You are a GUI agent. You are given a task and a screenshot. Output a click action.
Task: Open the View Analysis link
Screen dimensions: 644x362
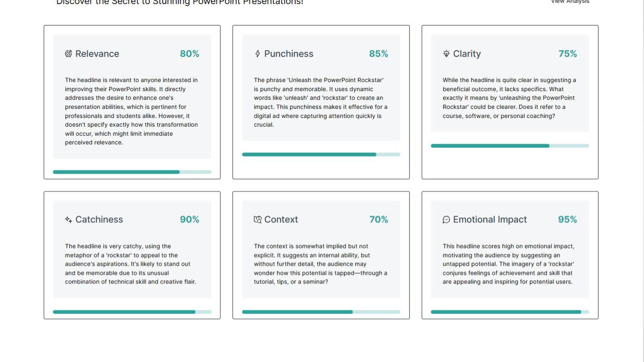coord(570,2)
